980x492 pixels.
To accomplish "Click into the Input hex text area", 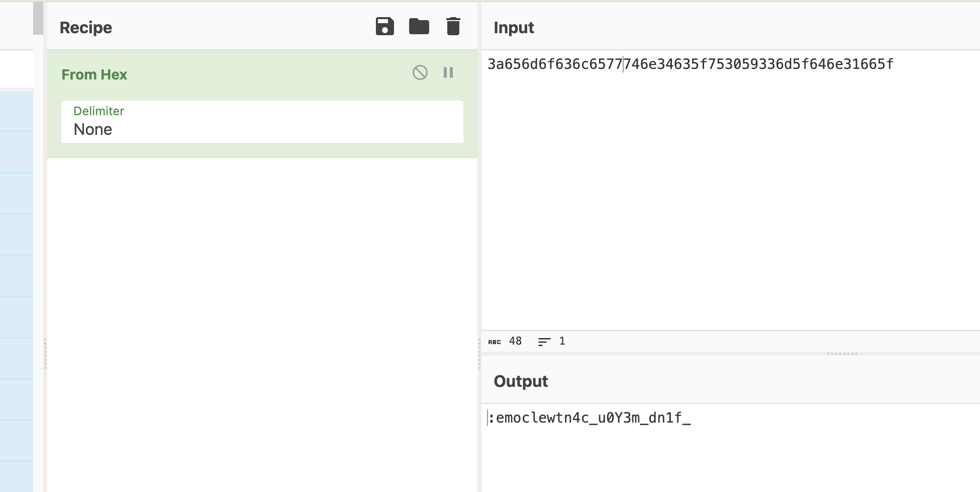I will coord(730,190).
